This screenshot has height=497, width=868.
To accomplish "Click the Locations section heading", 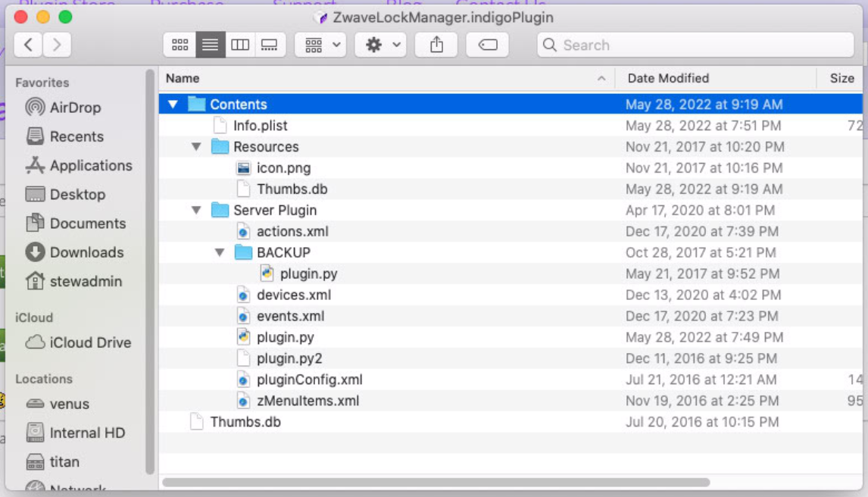I will [44, 379].
